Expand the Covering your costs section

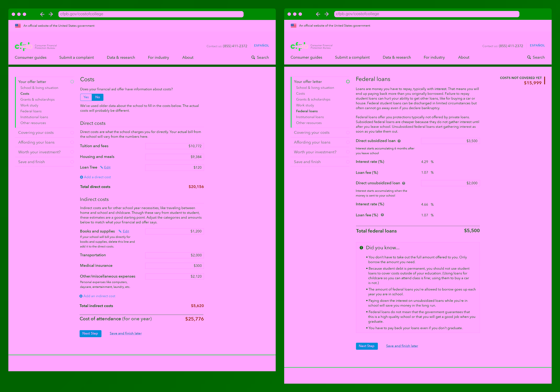(x=36, y=132)
